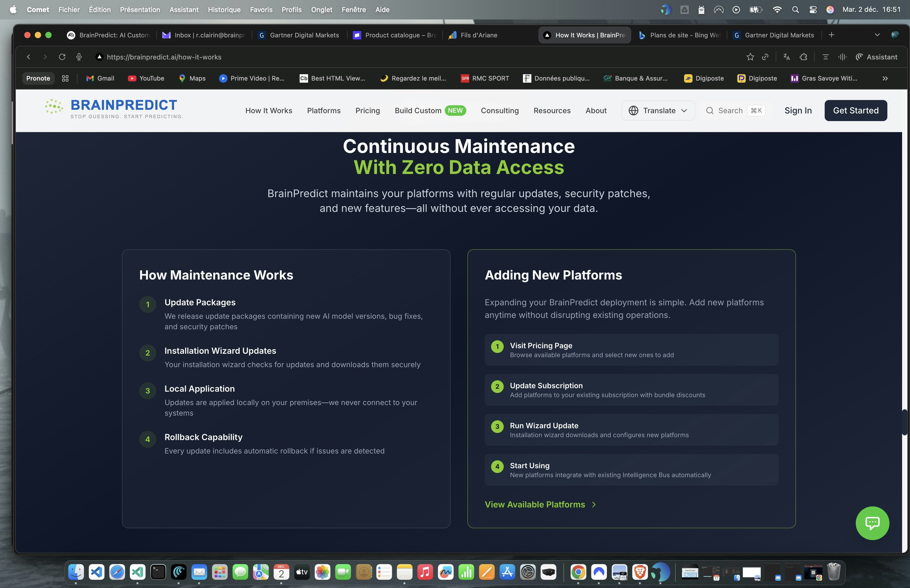
Task: Click the voice waveform icon near Assistant
Action: (x=842, y=57)
